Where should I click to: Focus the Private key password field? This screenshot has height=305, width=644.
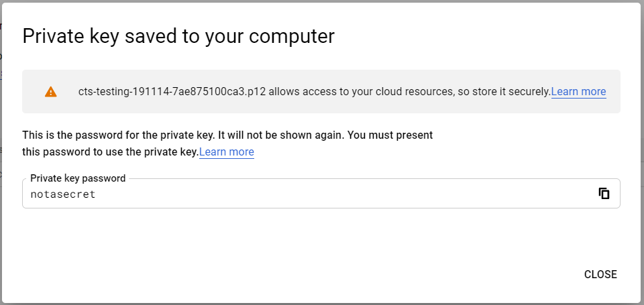[321, 193]
